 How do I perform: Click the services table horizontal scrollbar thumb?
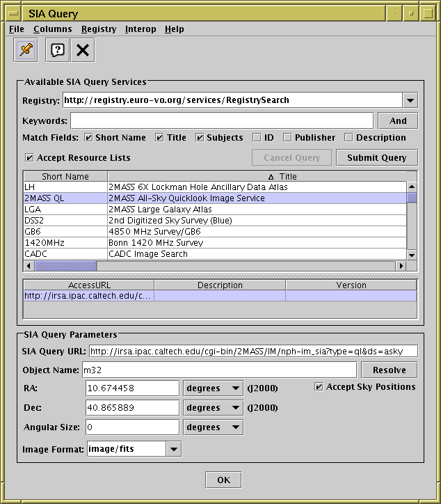click(65, 266)
